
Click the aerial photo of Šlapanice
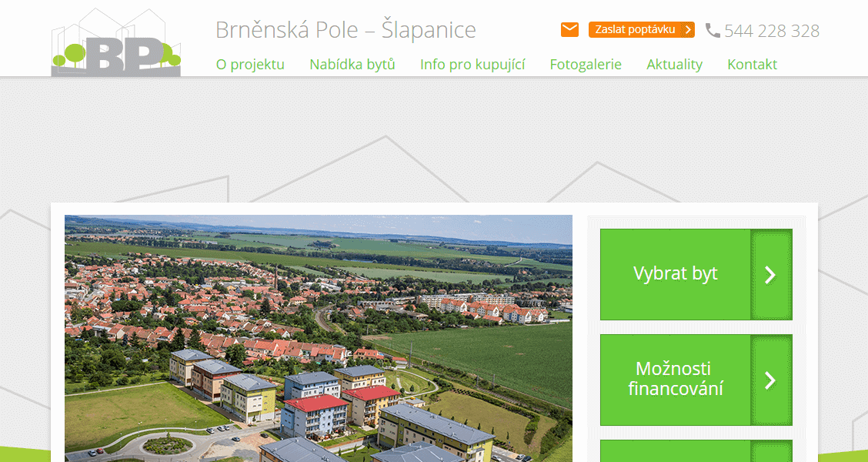(x=319, y=339)
